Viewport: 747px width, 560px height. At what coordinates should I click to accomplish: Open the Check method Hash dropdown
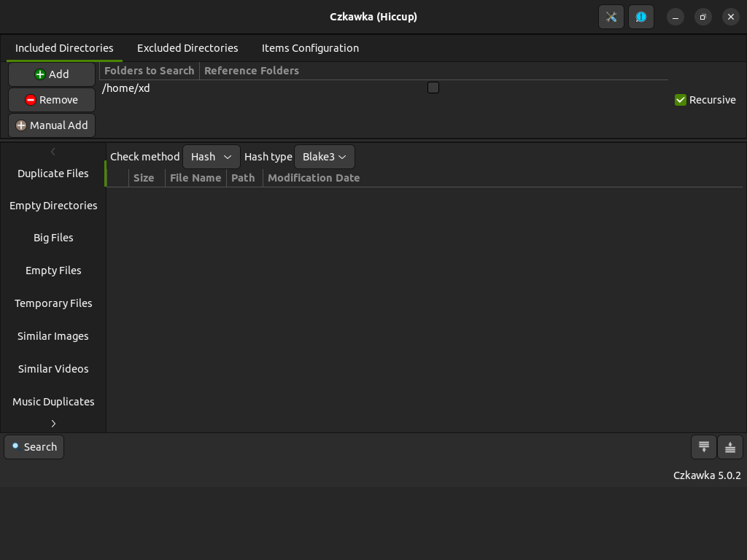[211, 157]
